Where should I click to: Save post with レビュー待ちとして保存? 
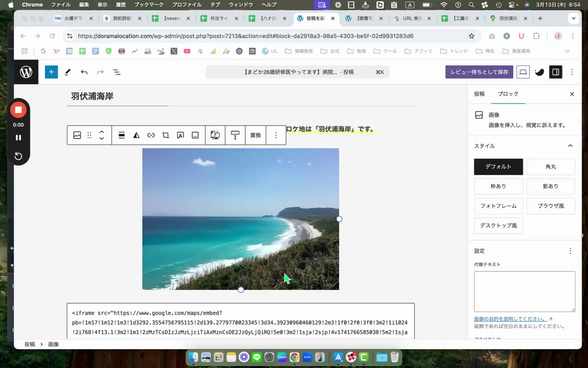tap(479, 72)
